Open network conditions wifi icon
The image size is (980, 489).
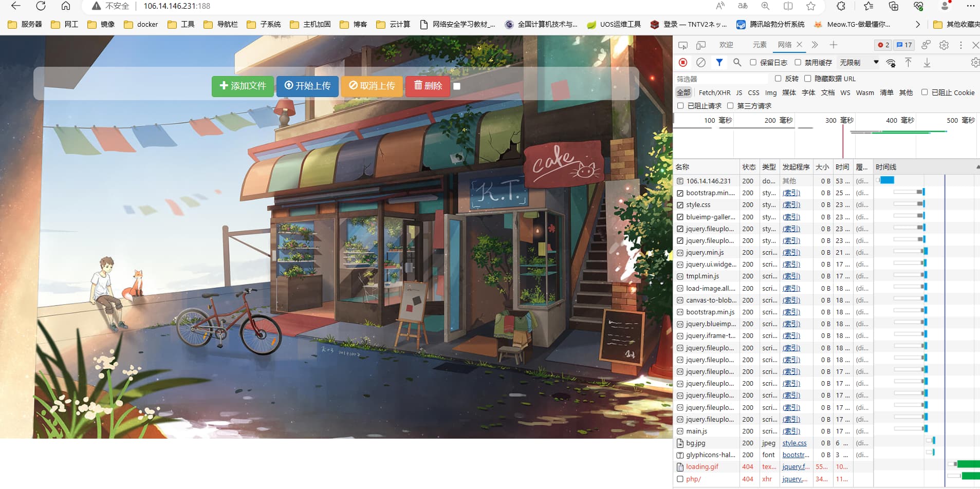[891, 63]
